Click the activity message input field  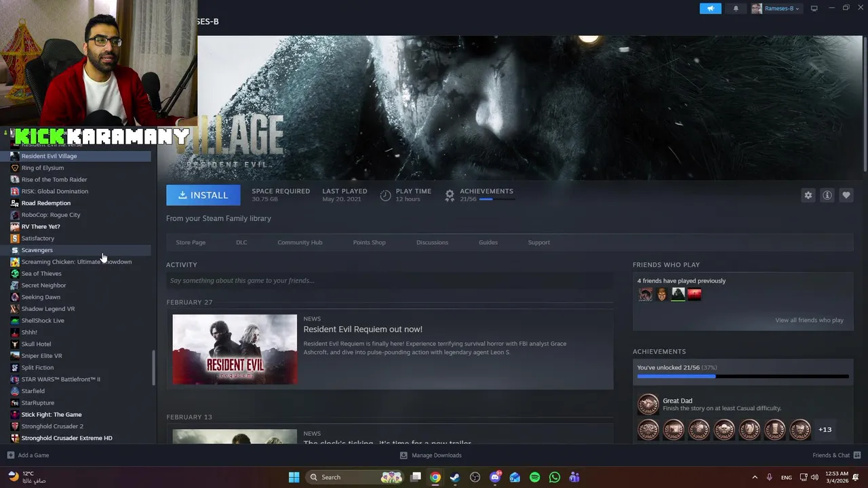point(390,281)
